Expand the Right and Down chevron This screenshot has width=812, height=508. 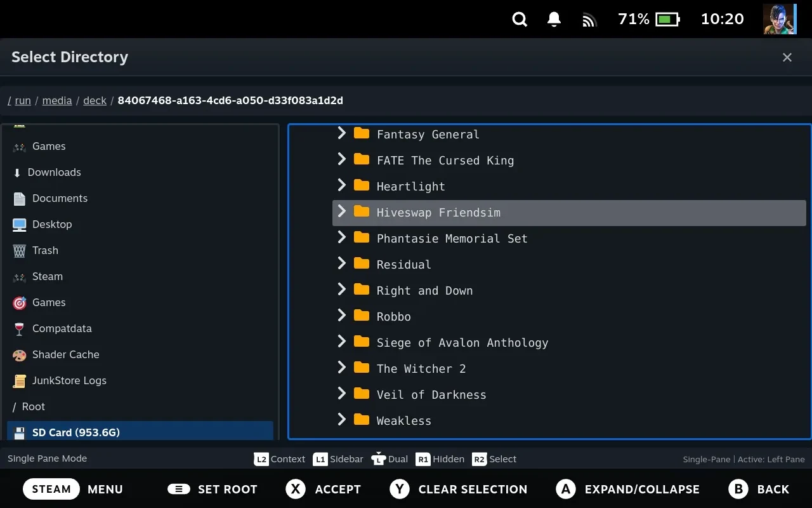(x=342, y=289)
